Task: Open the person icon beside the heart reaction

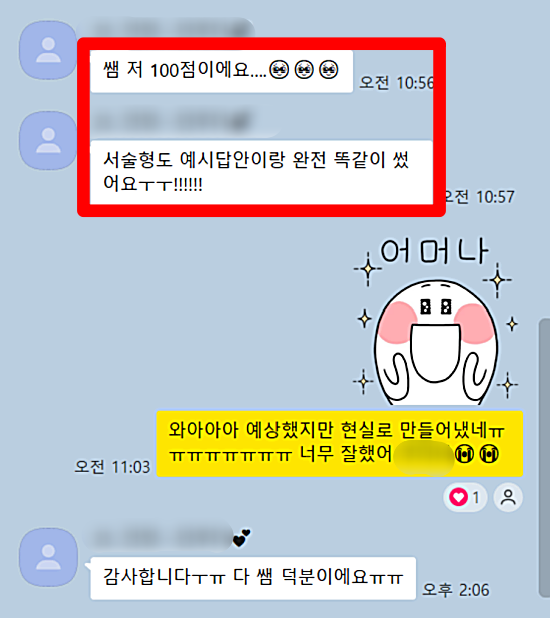Action: point(508,497)
